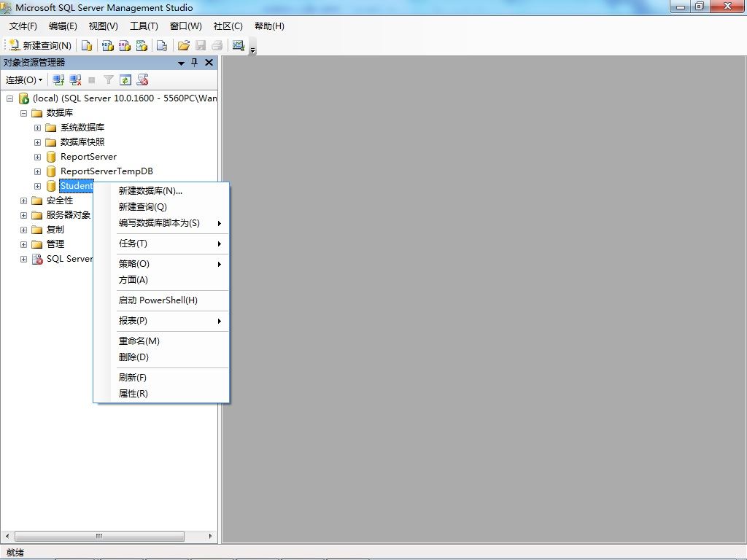Toggle auto-hide pin on 对象资源管理器 panel
Viewport: 747px width, 560px height.
[194, 63]
